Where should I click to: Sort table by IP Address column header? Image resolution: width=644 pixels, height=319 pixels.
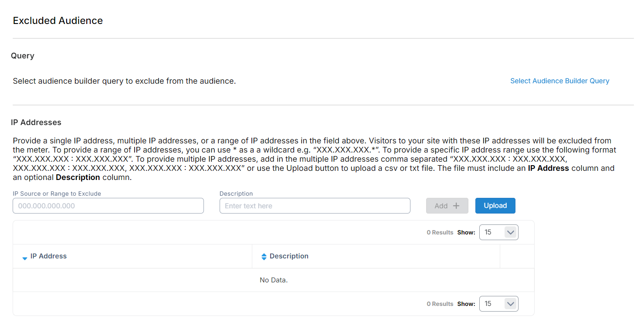point(48,256)
